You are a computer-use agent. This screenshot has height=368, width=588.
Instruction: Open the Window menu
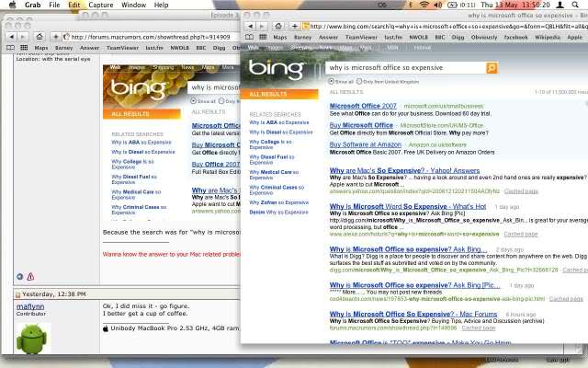point(133,5)
